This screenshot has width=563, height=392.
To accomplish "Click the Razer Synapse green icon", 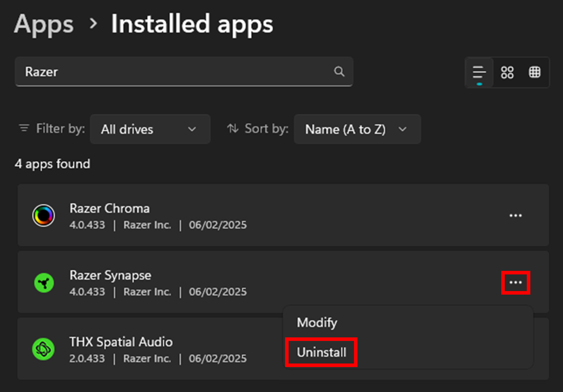I will pos(44,282).
